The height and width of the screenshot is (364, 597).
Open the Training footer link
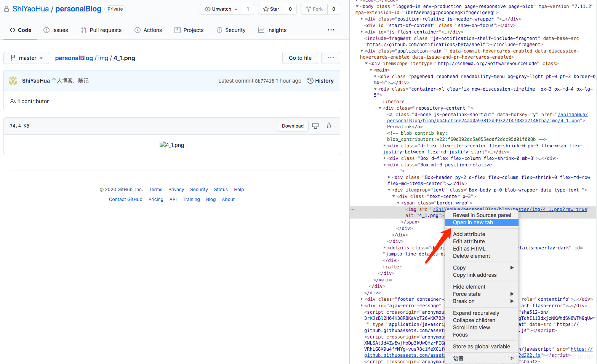(191, 200)
